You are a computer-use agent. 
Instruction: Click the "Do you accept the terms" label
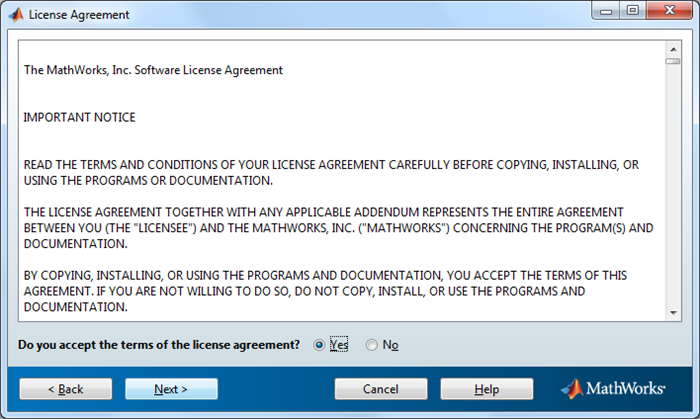point(159,345)
